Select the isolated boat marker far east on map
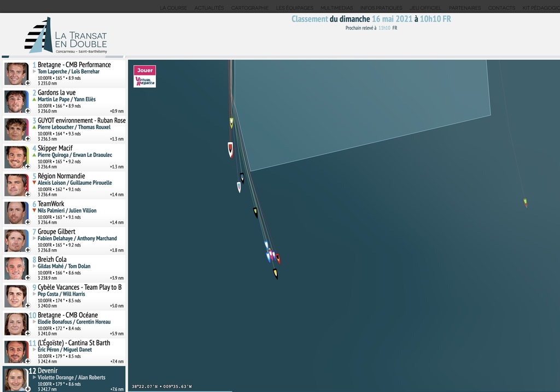Viewport: 560px width, 392px height. [526, 203]
